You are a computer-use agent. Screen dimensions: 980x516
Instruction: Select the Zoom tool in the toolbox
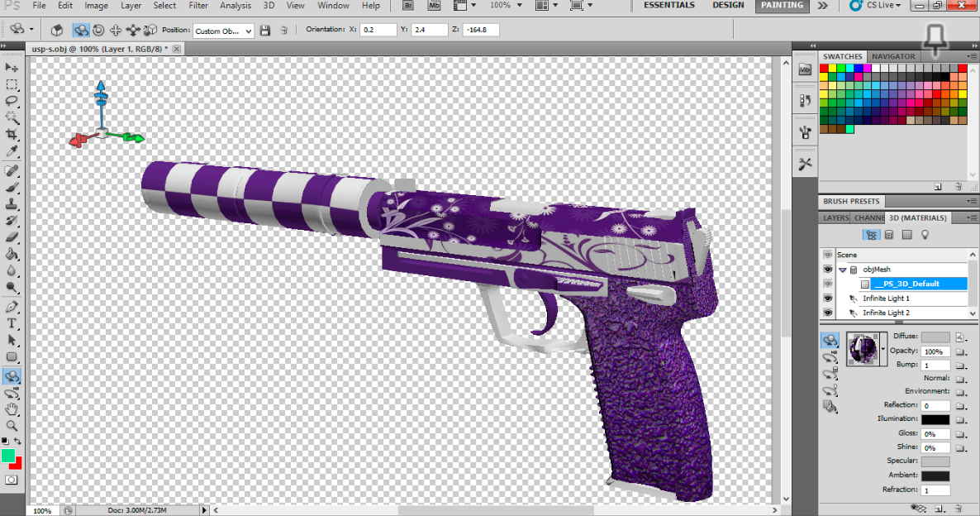coord(12,426)
